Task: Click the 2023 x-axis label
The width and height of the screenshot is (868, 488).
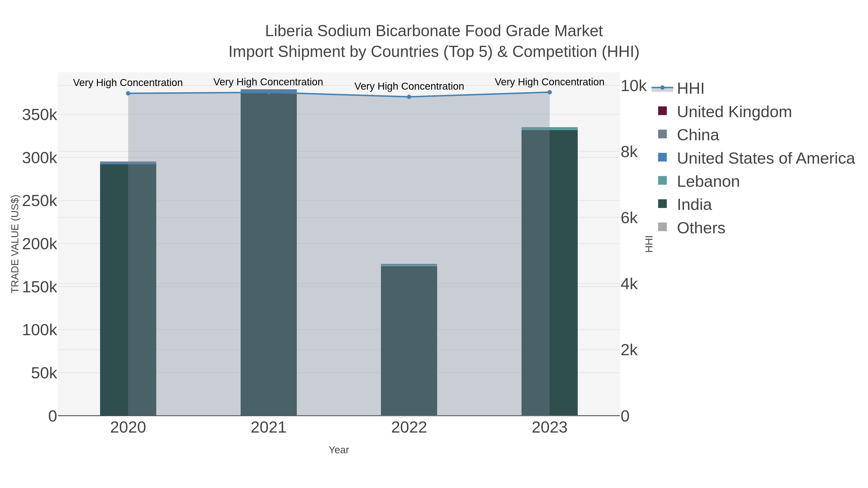Action: (x=549, y=428)
